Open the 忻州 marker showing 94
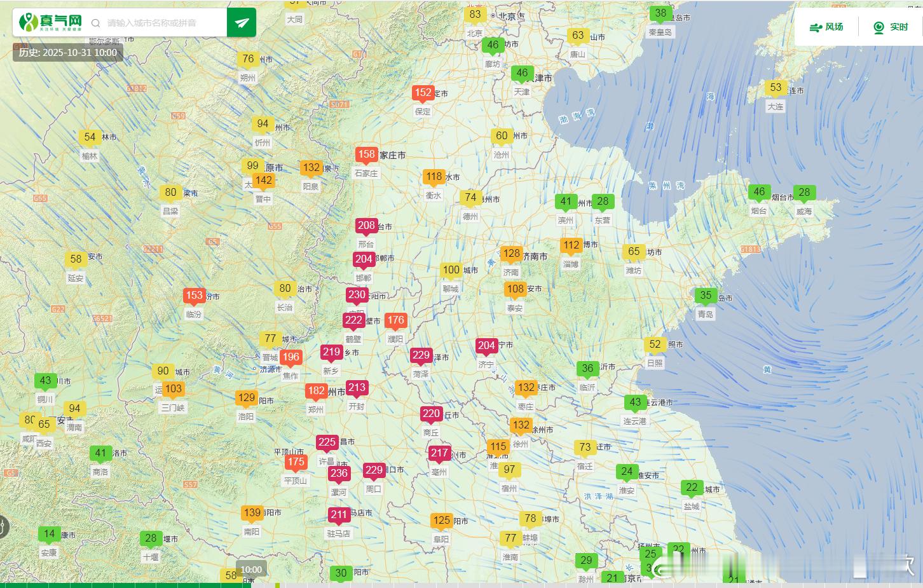This screenshot has height=588, width=923. (263, 125)
